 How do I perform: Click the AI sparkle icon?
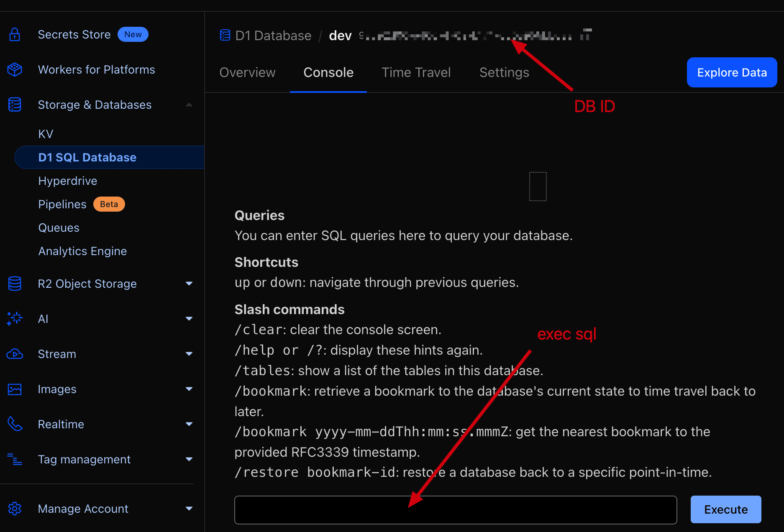pos(15,319)
